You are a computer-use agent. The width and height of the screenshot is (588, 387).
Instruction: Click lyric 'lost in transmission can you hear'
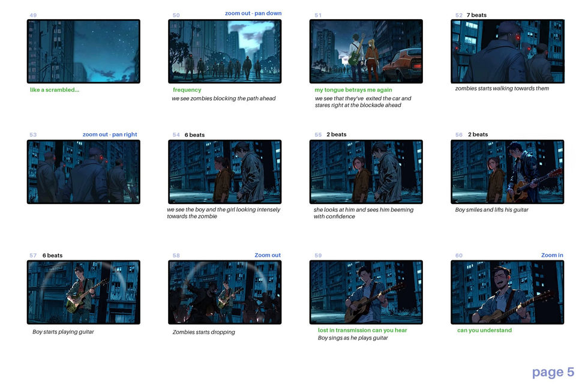[362, 330]
